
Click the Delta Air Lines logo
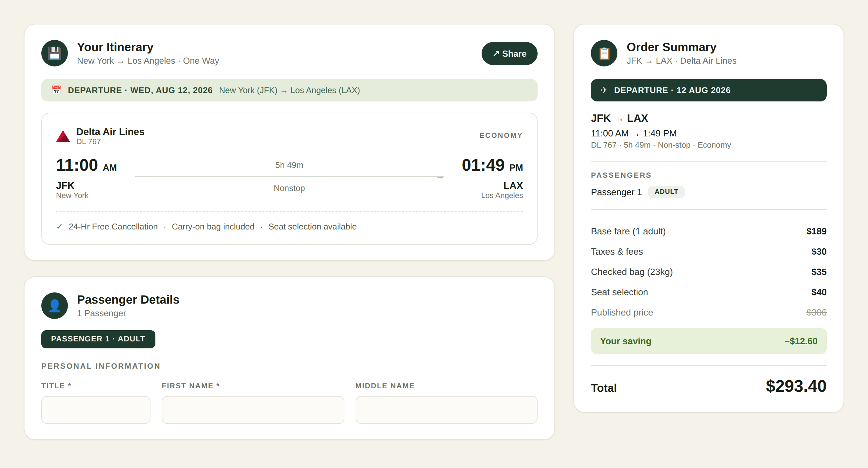[63, 136]
